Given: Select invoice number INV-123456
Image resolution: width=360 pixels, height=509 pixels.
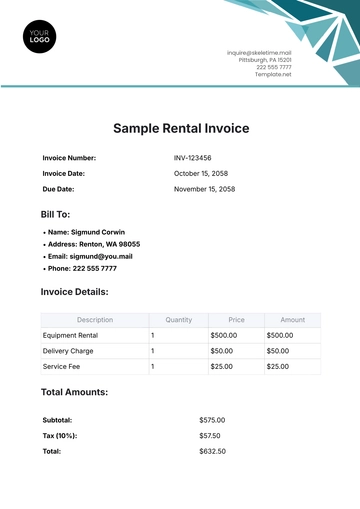Looking at the screenshot, I should [192, 158].
